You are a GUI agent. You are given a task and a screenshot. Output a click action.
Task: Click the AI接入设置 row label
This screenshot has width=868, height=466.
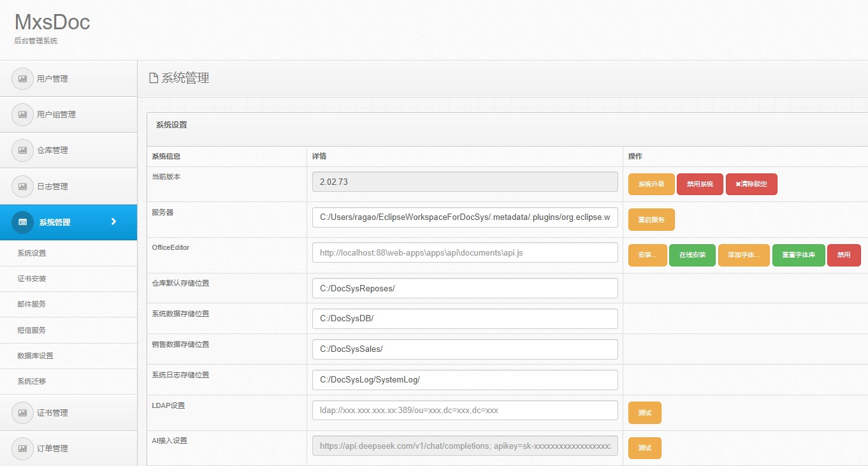point(170,441)
